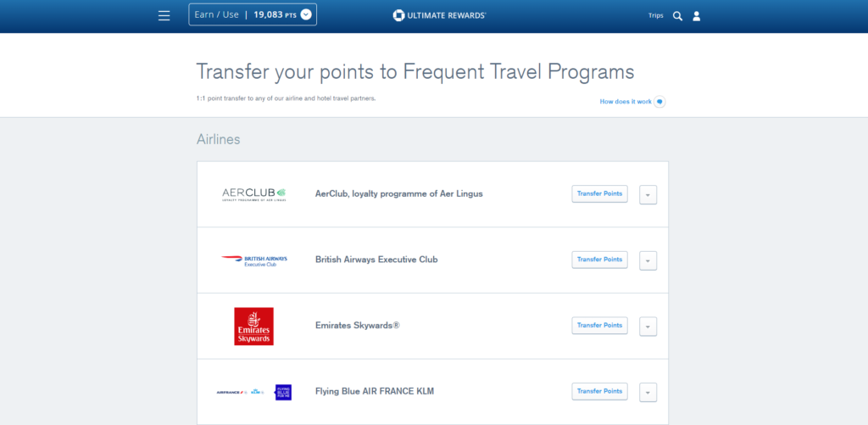Click Transfer Points for British Airways
The width and height of the screenshot is (868, 425).
coord(599,260)
